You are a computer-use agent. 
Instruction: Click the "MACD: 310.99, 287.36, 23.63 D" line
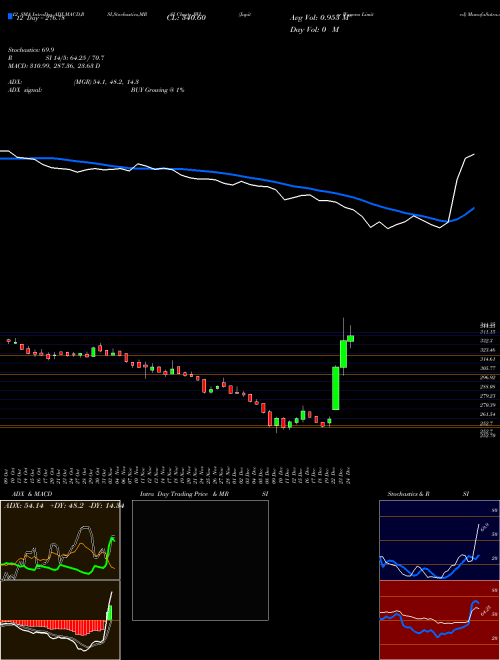[54, 66]
